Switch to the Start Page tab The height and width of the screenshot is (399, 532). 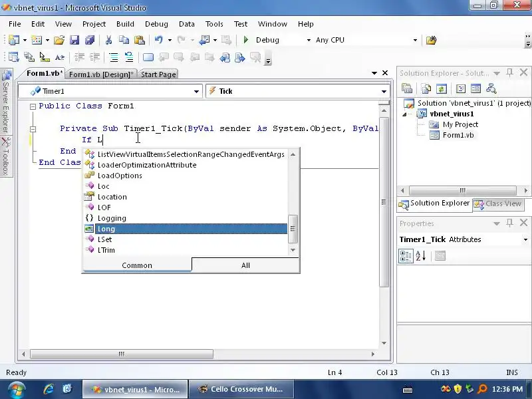point(158,74)
